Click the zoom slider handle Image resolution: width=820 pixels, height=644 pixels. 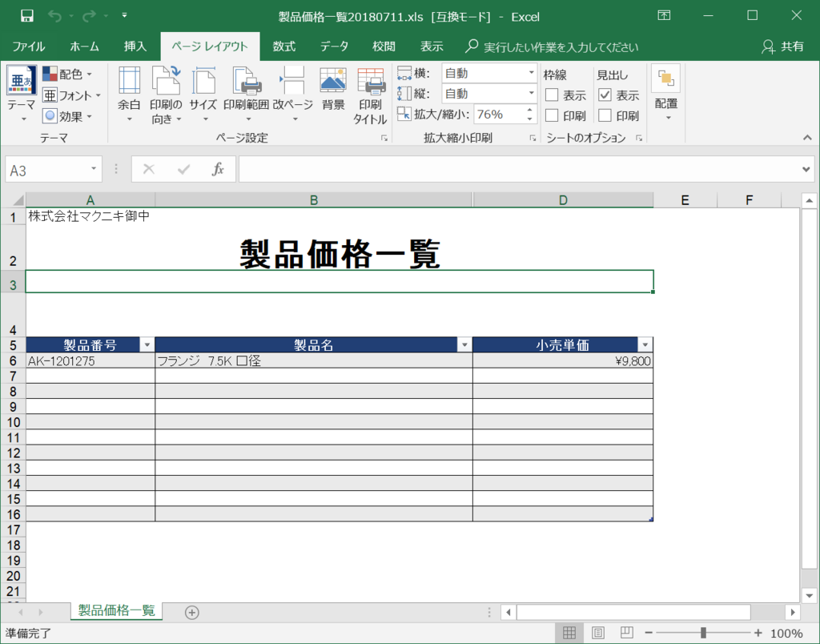click(703, 633)
